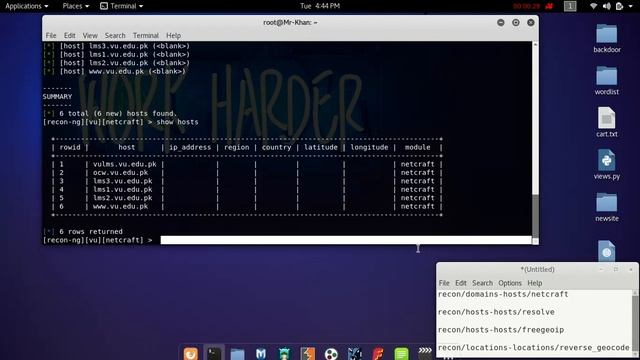Click the battery status icon

[x=619, y=6]
